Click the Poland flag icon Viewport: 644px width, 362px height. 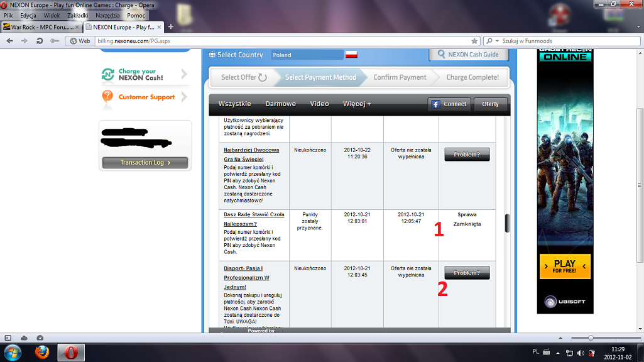[x=351, y=54]
